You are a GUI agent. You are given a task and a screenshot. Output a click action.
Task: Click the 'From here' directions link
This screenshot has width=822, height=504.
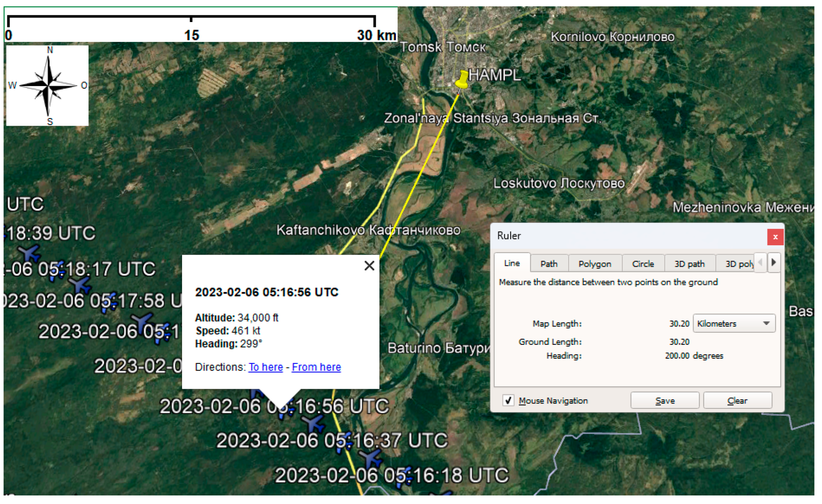point(316,367)
